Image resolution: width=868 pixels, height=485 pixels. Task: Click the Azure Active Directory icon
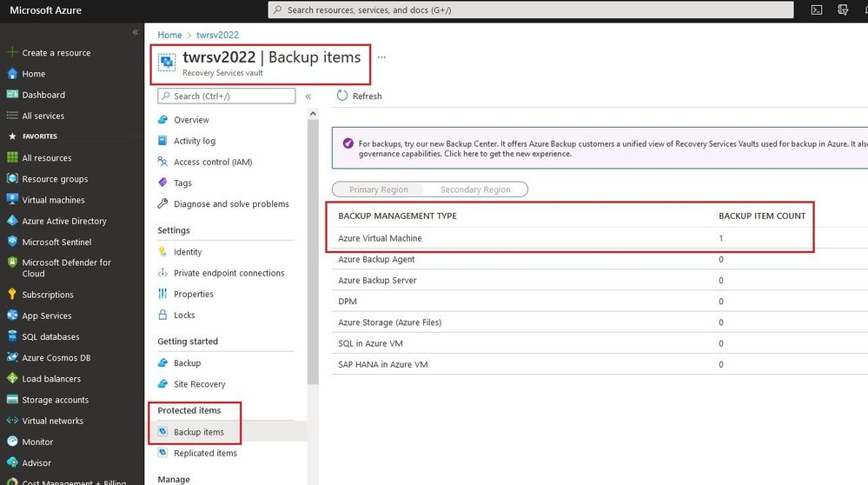pyautogui.click(x=12, y=221)
